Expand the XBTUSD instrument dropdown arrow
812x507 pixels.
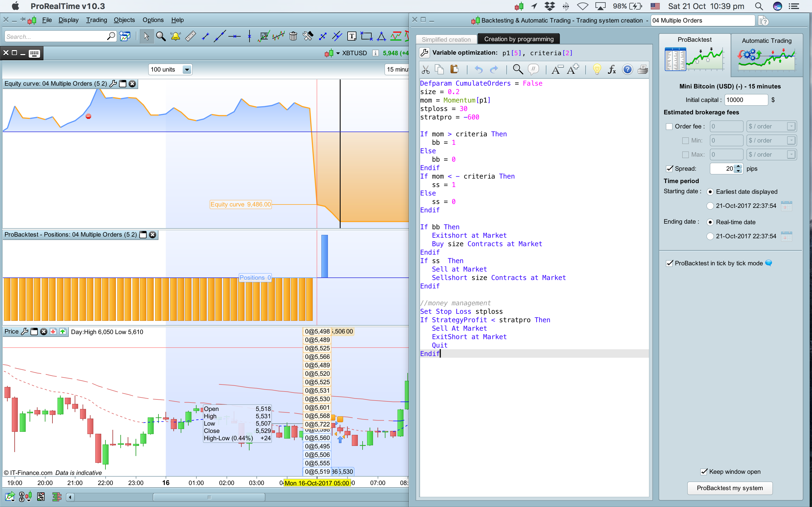click(x=338, y=53)
